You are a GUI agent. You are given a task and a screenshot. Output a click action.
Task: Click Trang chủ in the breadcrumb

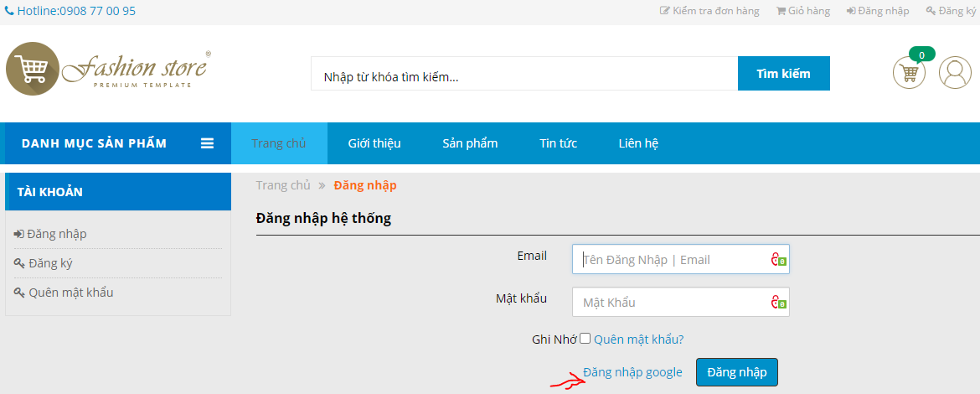[283, 185]
